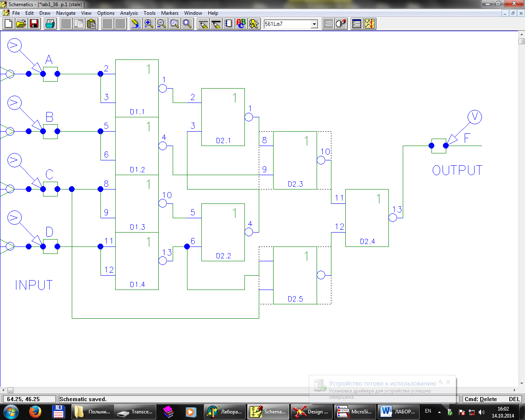Open the Draw menu
The width and height of the screenshot is (525, 420).
(45, 13)
